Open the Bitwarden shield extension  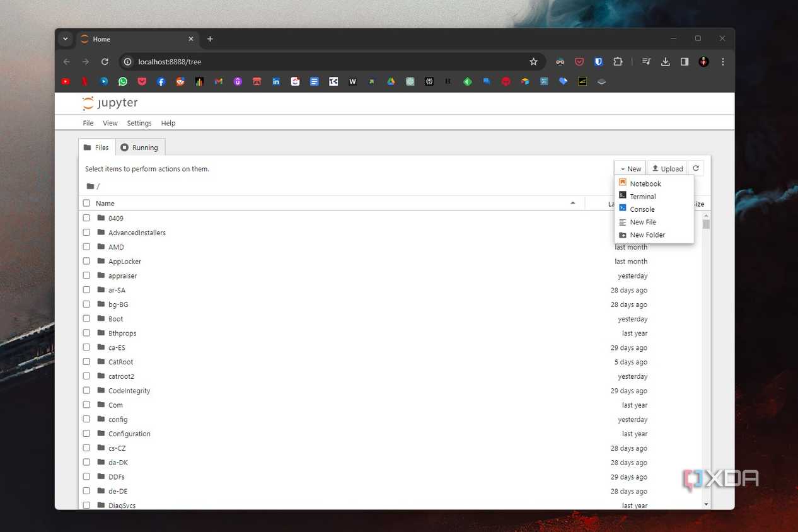(599, 62)
